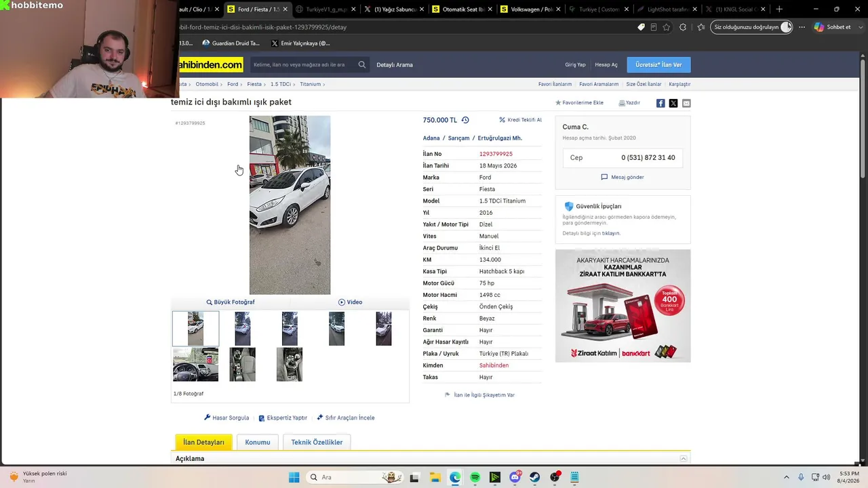
Task: Open the browser three-dot menu
Action: pos(802,27)
